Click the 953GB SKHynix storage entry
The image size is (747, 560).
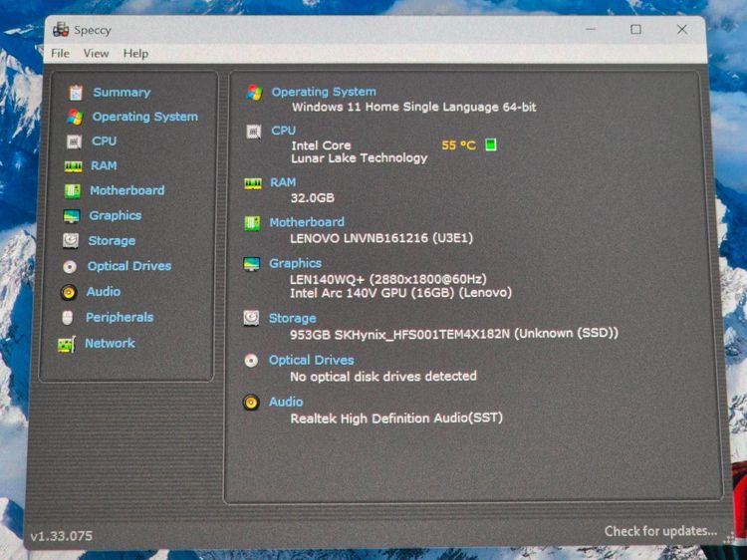coord(454,334)
